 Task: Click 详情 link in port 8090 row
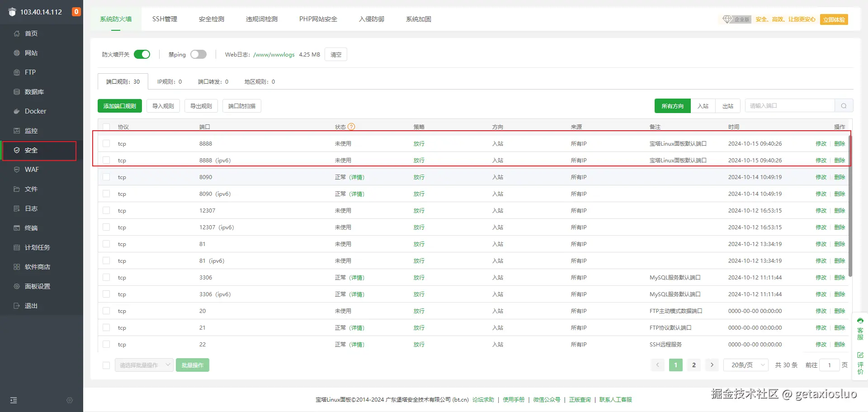357,177
